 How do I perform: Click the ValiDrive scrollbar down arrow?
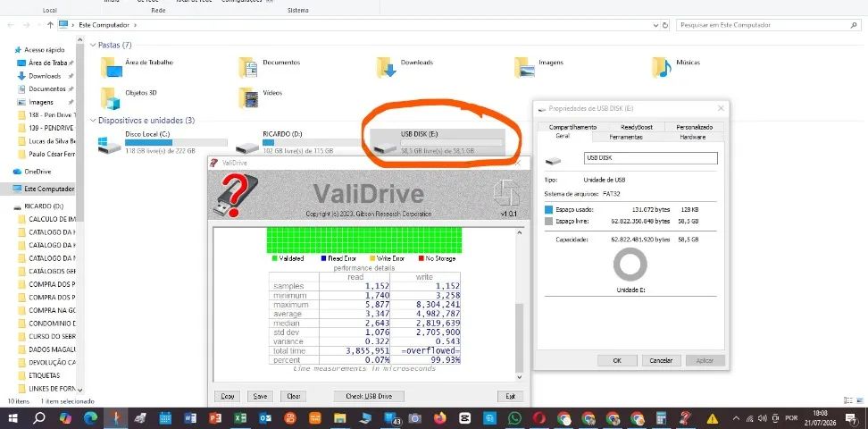tap(519, 377)
